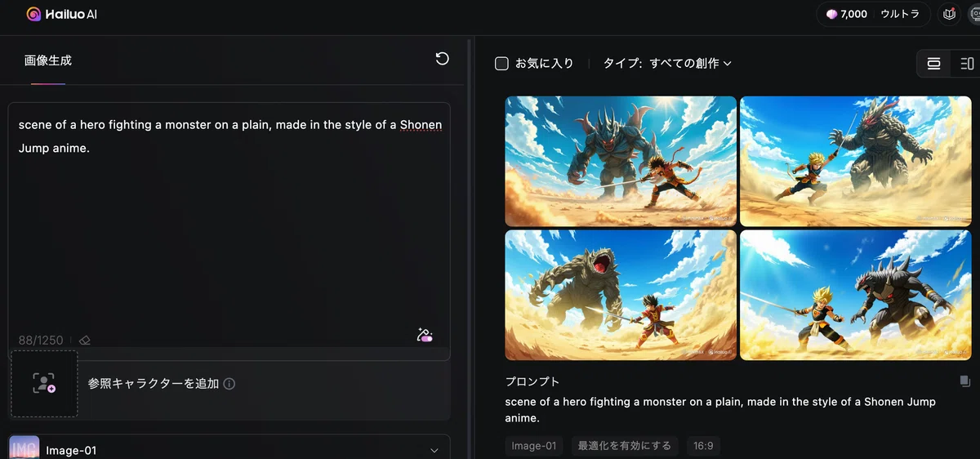Click the add reference character upload box
The height and width of the screenshot is (459, 980).
(44, 384)
